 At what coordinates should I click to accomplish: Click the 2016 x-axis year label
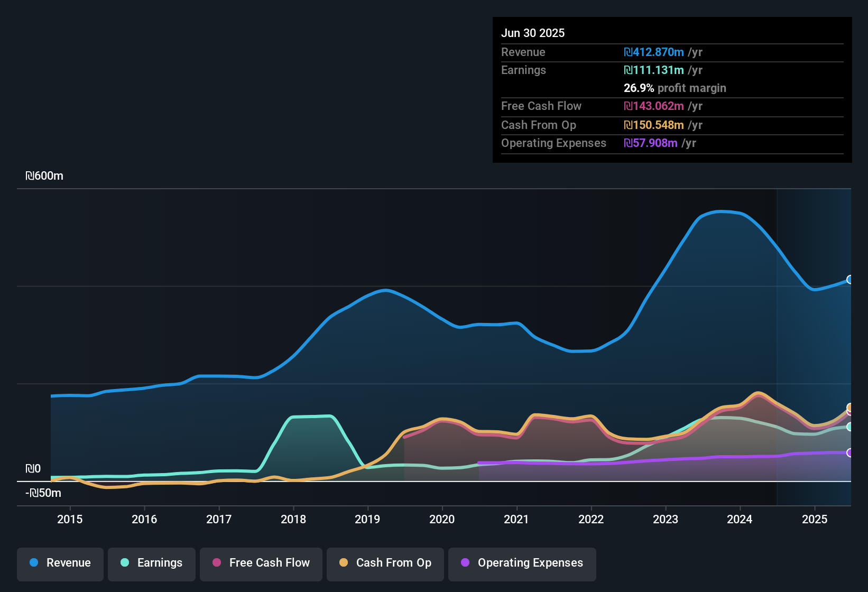[144, 519]
